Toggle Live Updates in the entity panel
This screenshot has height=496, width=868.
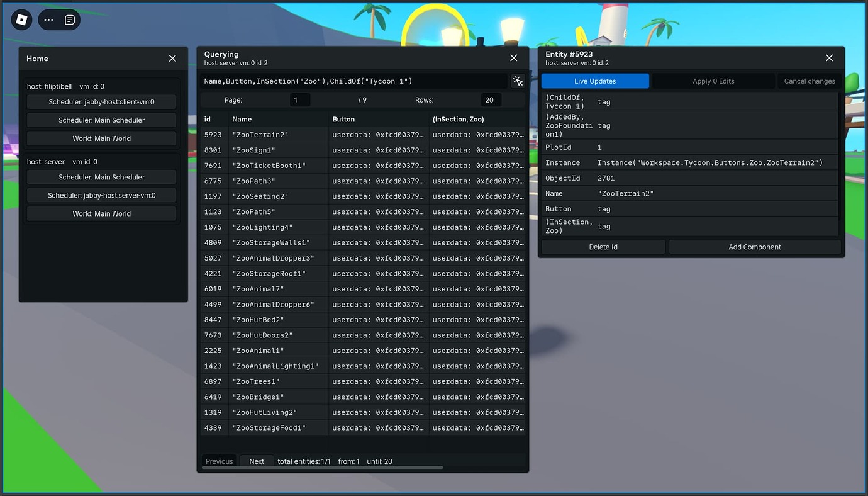coord(594,81)
